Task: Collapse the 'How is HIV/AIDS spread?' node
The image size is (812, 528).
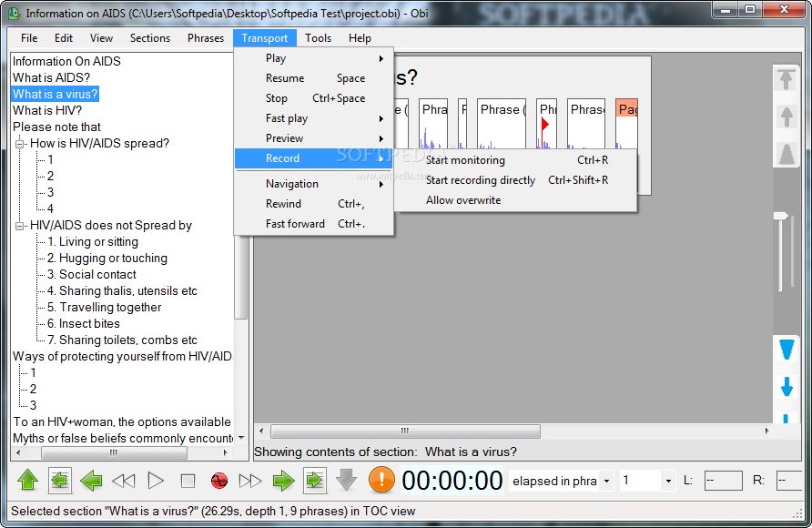Action: click(20, 144)
